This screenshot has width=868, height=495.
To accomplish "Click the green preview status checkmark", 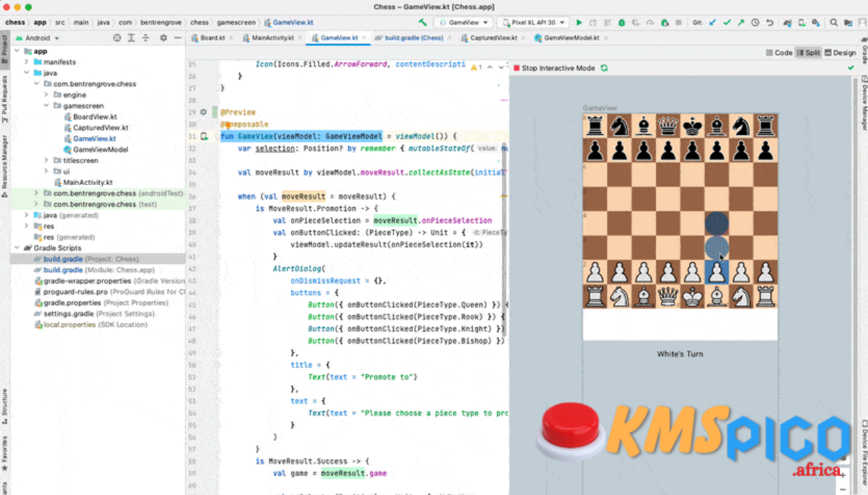I will coord(851,68).
